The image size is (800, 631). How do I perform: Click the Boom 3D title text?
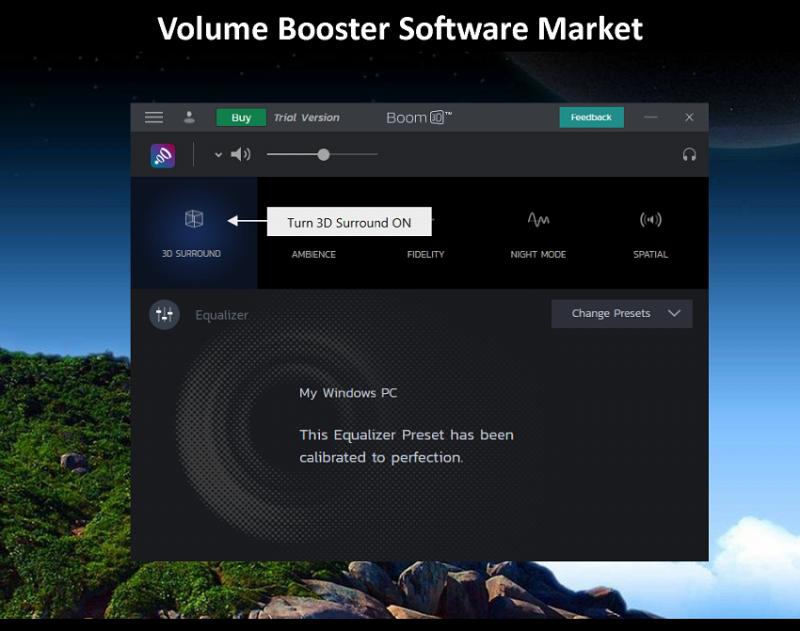click(419, 118)
